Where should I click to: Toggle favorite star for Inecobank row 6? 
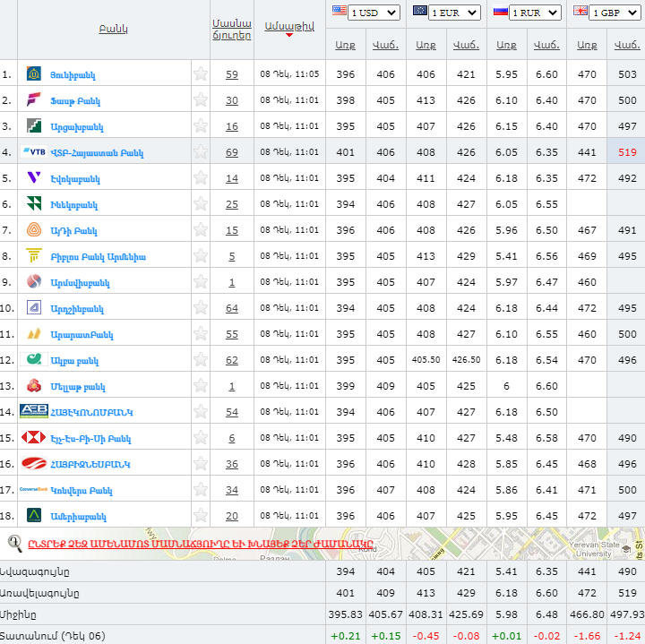(201, 203)
